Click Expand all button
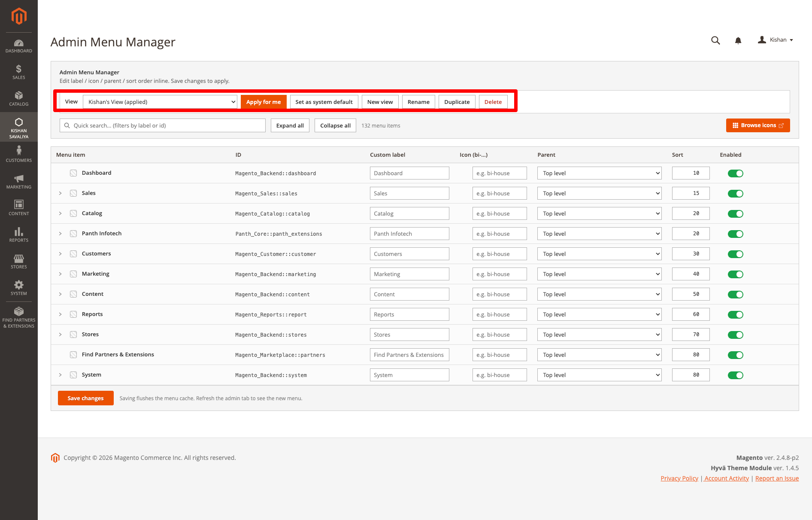The width and height of the screenshot is (812, 520). click(x=290, y=125)
